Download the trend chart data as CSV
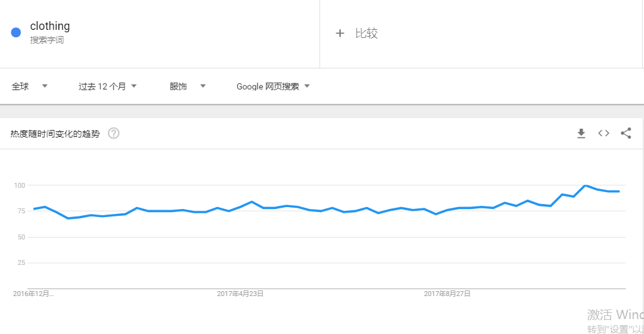Image resolution: width=644 pixels, height=334 pixels. coord(581,133)
